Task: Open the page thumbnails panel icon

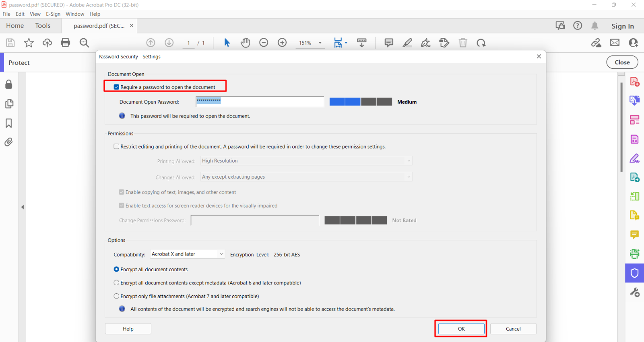Action: (9, 104)
